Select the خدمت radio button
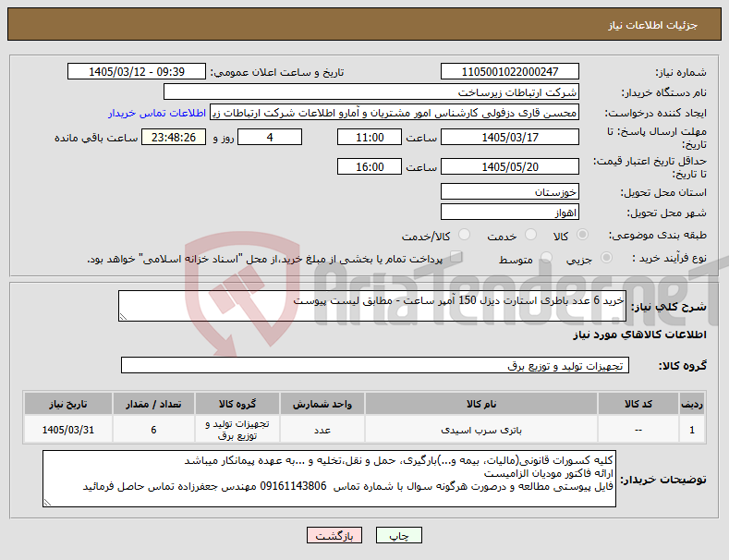This screenshot has width=729, height=560. [530, 235]
